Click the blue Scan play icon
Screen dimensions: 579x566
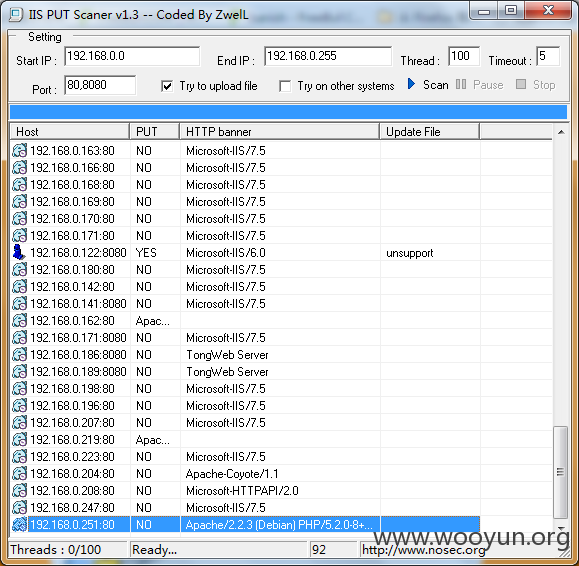click(x=411, y=84)
